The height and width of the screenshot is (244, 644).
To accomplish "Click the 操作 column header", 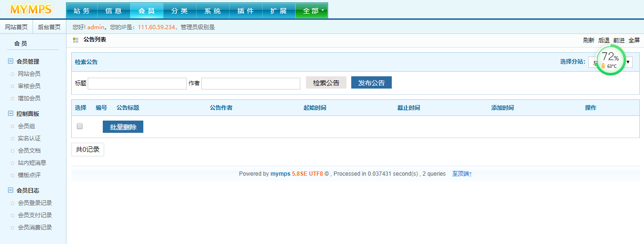I will pos(591,108).
